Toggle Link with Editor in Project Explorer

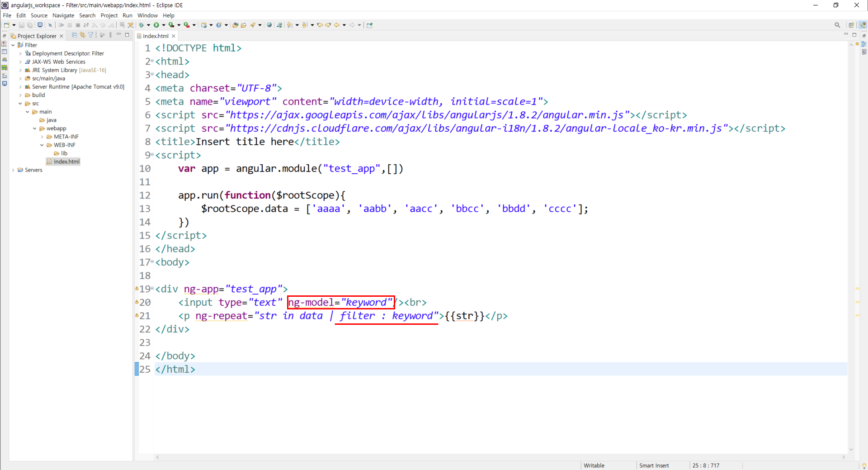[82, 35]
